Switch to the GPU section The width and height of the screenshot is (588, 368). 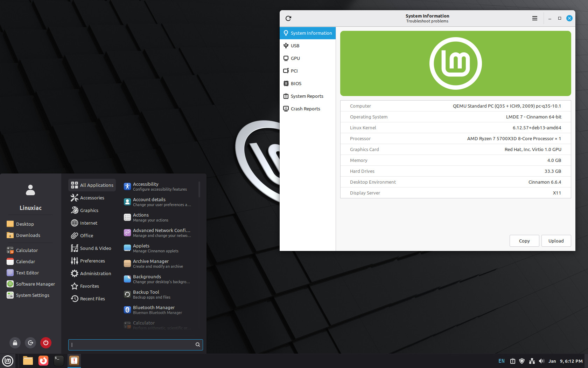coord(295,58)
